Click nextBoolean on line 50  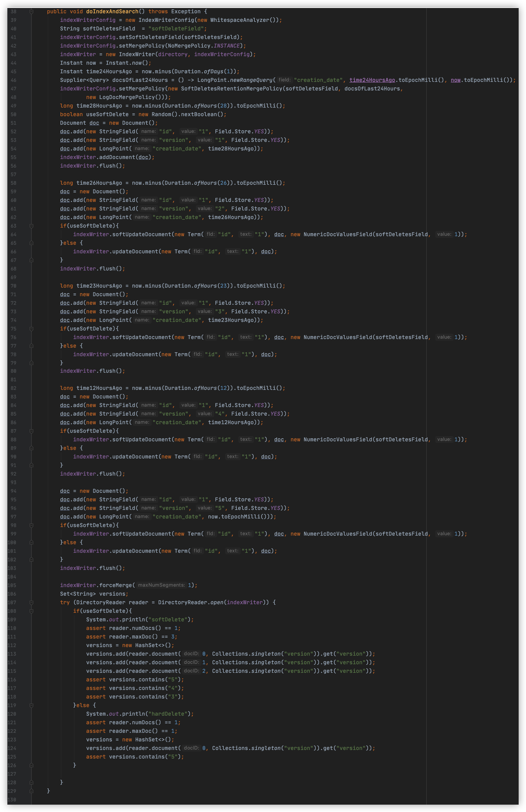click(x=199, y=114)
